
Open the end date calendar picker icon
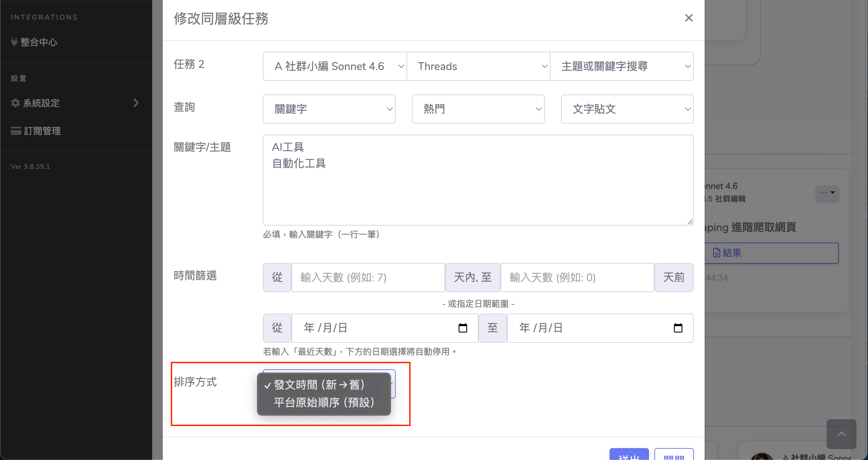(678, 328)
